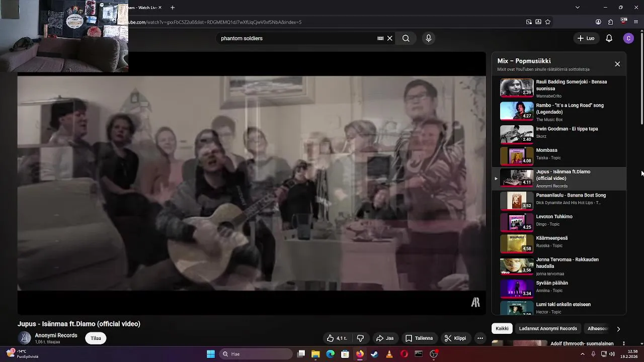Image resolution: width=644 pixels, height=362 pixels.
Task: Open Task View on the taskbar
Action: [301, 354]
